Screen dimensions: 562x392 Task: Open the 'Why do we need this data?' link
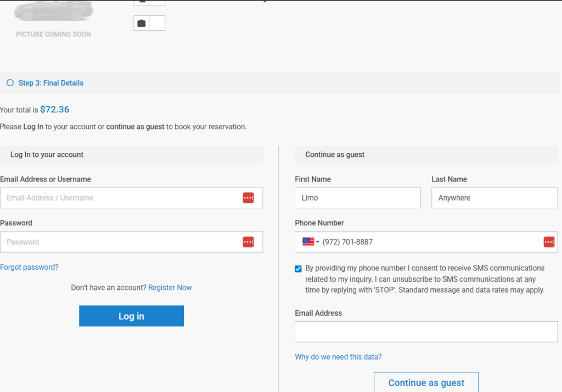tap(338, 357)
